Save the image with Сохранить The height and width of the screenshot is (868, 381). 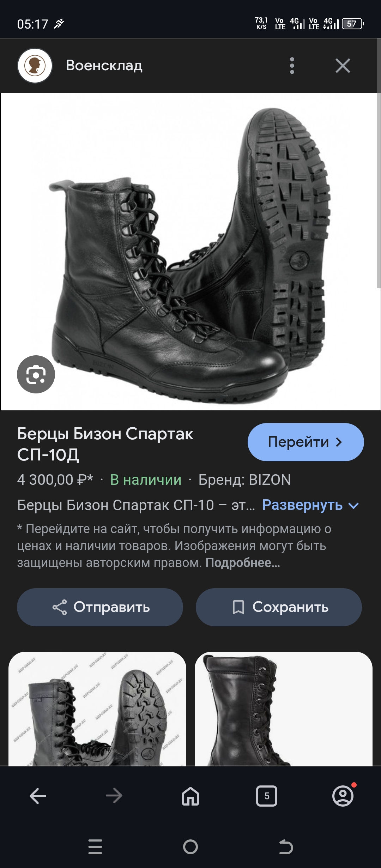click(x=279, y=607)
